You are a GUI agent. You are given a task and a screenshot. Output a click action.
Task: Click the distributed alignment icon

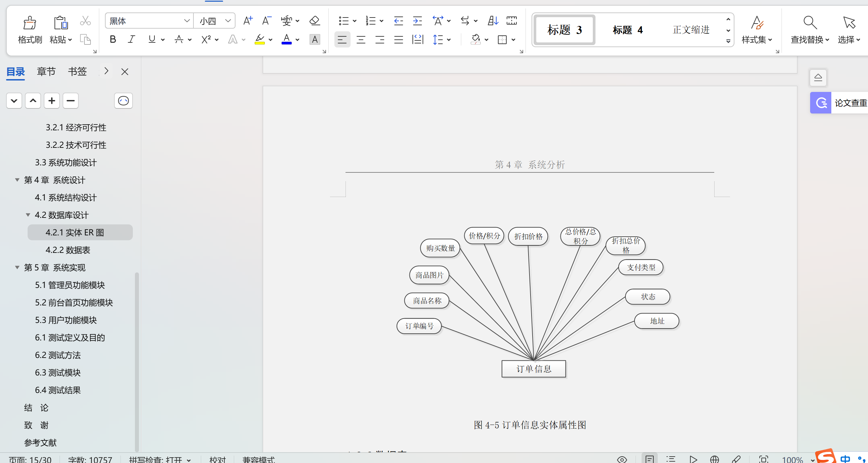418,40
